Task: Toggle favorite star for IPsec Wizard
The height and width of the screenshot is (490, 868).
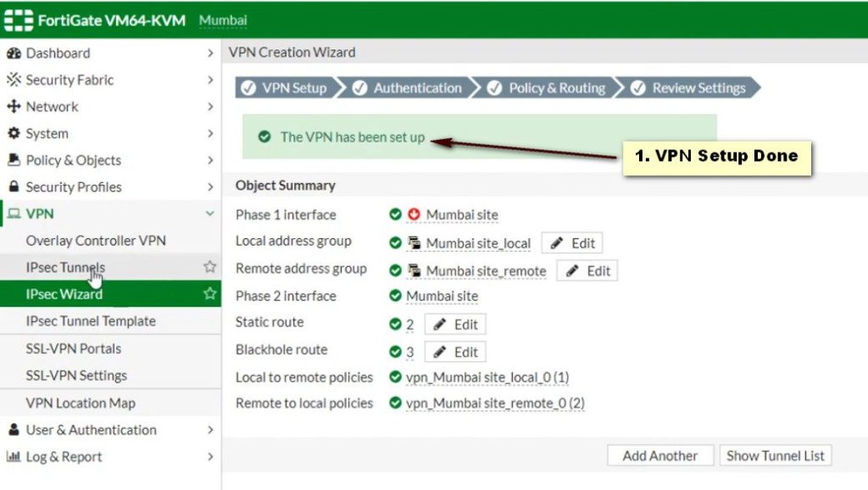Action: [x=209, y=294]
